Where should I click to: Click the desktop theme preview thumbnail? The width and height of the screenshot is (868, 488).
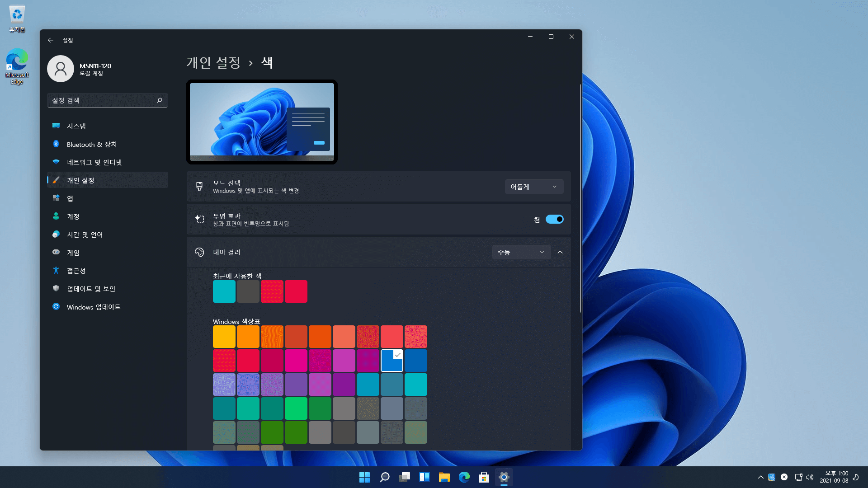262,122
